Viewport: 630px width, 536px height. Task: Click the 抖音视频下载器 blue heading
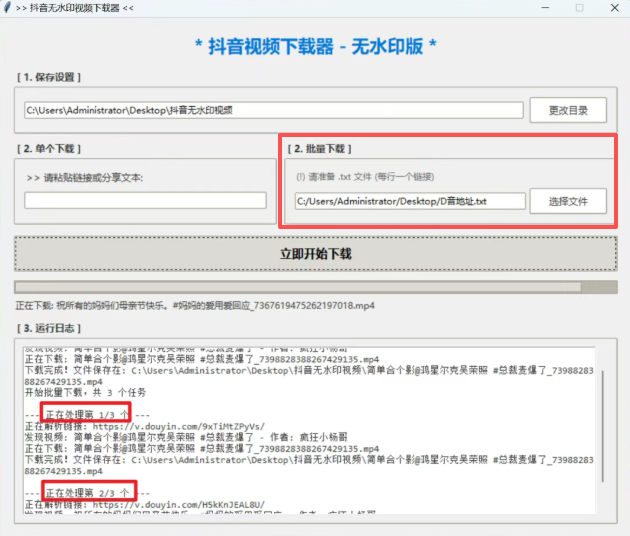coord(315,46)
